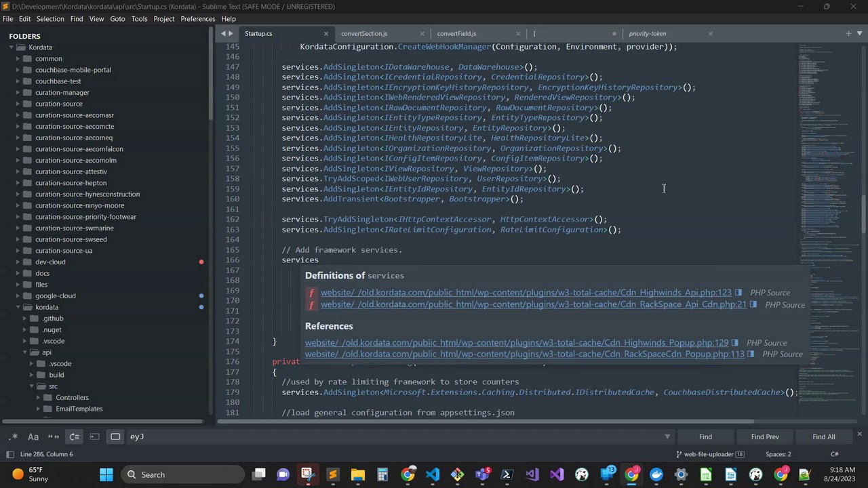Open the Goto menu

pyautogui.click(x=117, y=19)
